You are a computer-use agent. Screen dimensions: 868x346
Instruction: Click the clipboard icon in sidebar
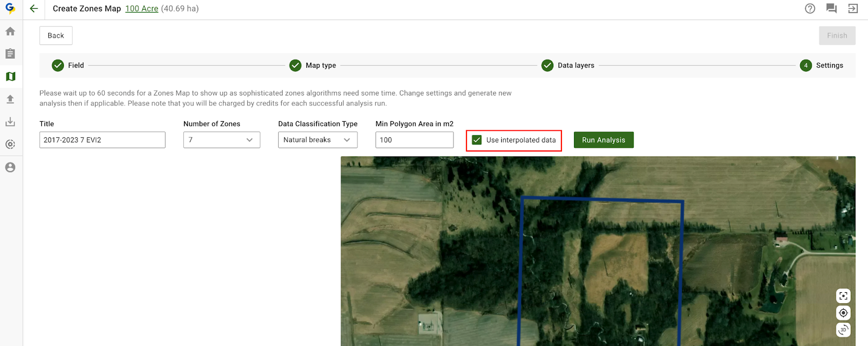[10, 54]
